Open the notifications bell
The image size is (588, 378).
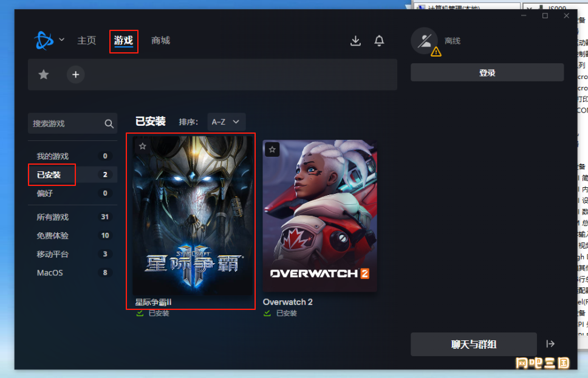379,41
